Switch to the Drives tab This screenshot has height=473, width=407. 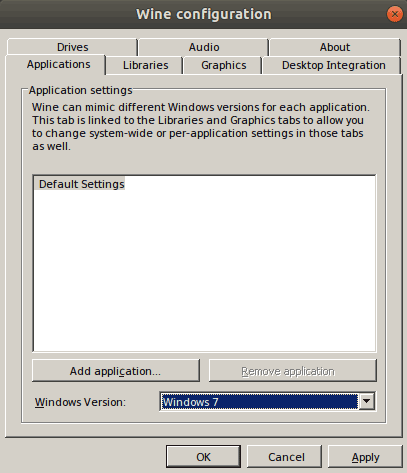(x=72, y=47)
